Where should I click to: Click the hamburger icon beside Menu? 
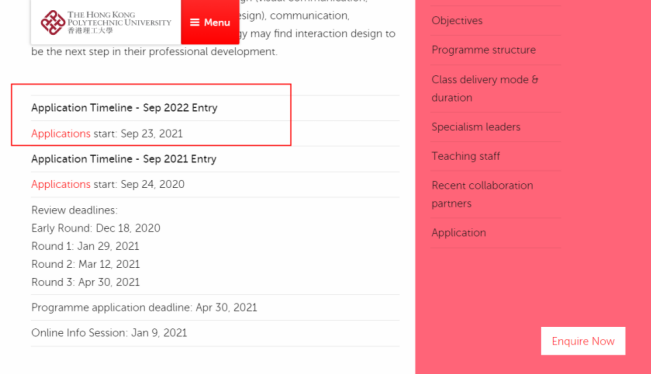click(195, 22)
